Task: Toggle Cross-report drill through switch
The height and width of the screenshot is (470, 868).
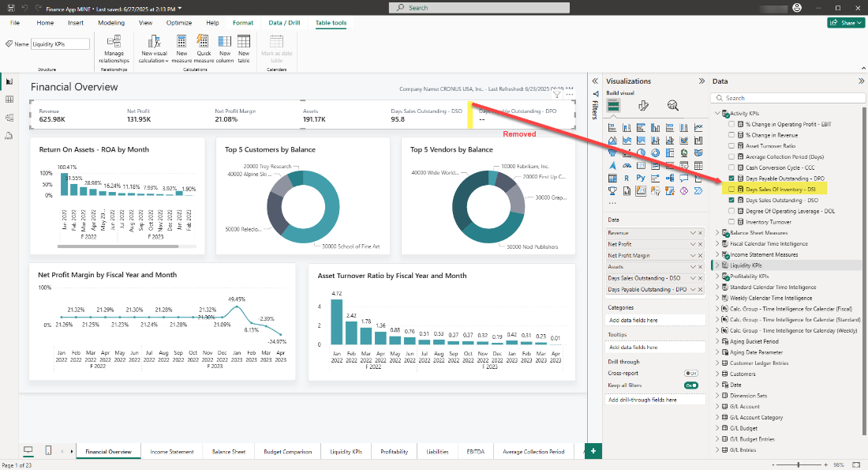Action: click(x=691, y=373)
